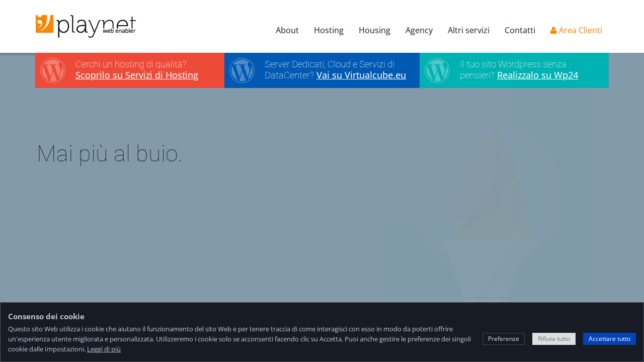
Task: Click the WordPress icon in the red hosting banner
Action: (53, 70)
